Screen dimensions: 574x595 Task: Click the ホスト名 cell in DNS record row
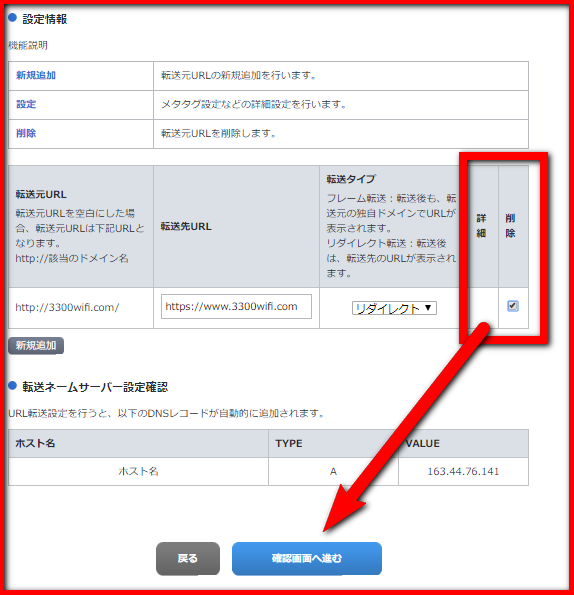pos(138,471)
